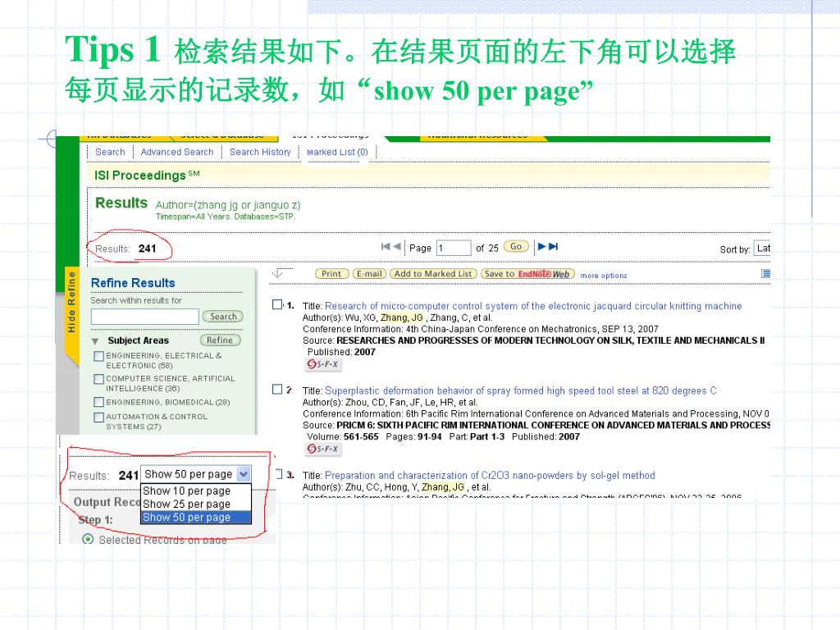The width and height of the screenshot is (840, 630).
Task: Click the Search within results text field
Action: coord(144,317)
